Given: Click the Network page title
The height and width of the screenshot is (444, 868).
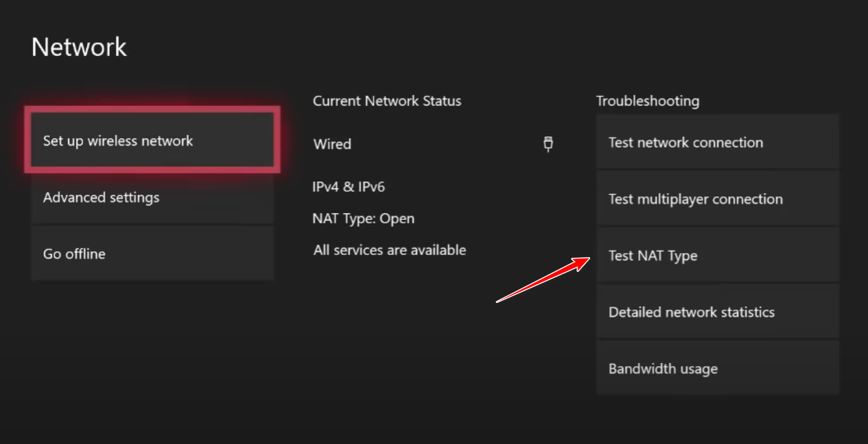Looking at the screenshot, I should coord(79,47).
